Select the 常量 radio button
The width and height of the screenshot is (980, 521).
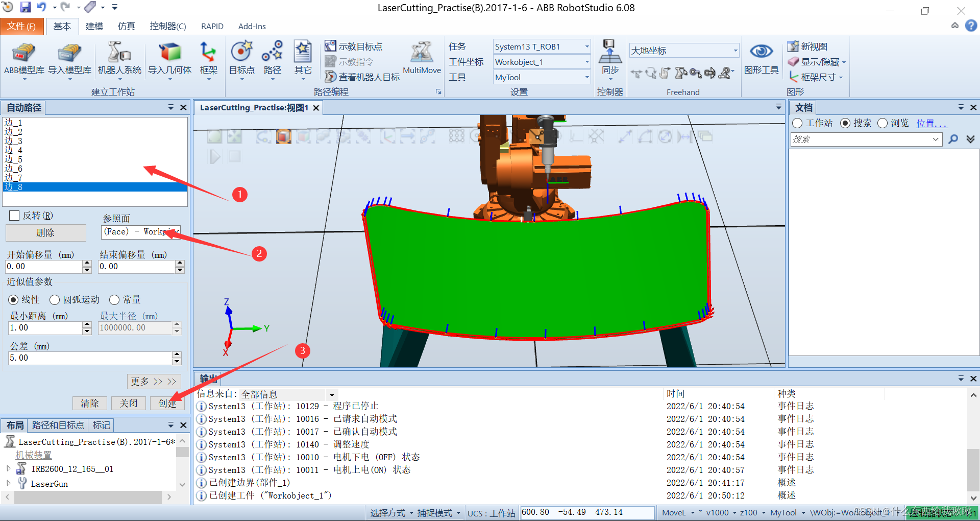[114, 300]
